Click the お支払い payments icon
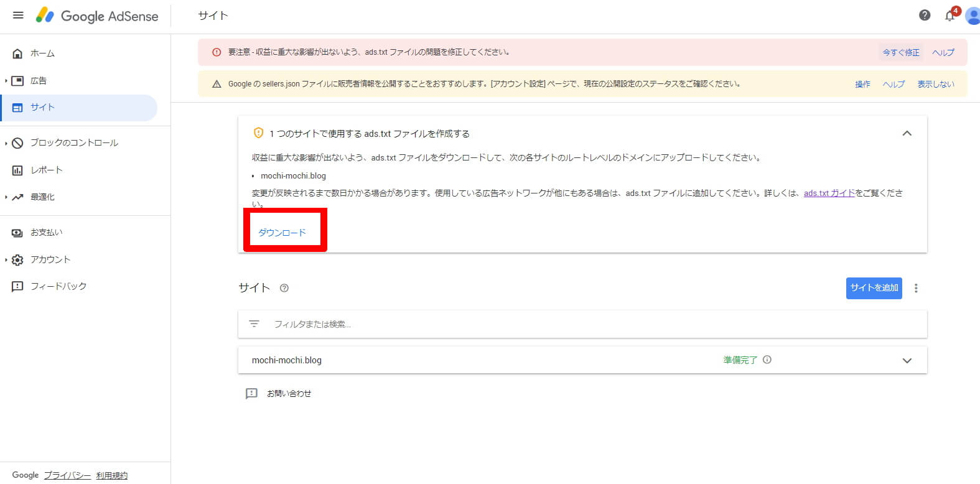 pos(17,233)
